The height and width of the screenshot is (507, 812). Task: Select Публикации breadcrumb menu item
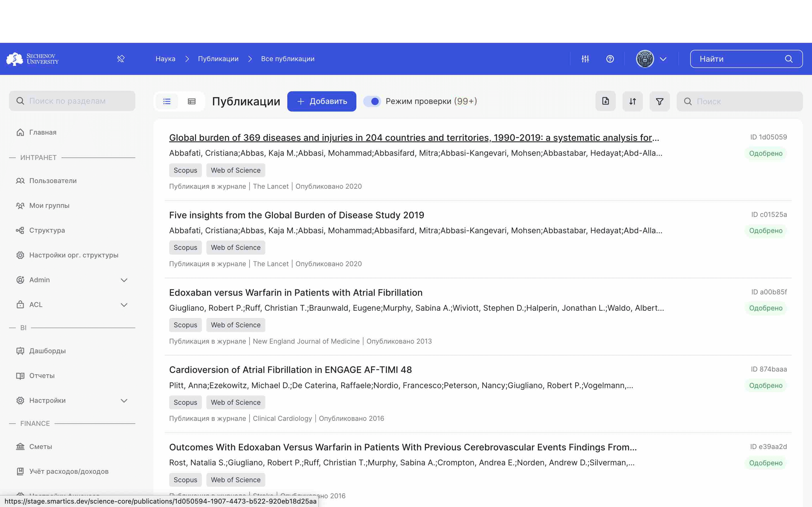point(218,58)
